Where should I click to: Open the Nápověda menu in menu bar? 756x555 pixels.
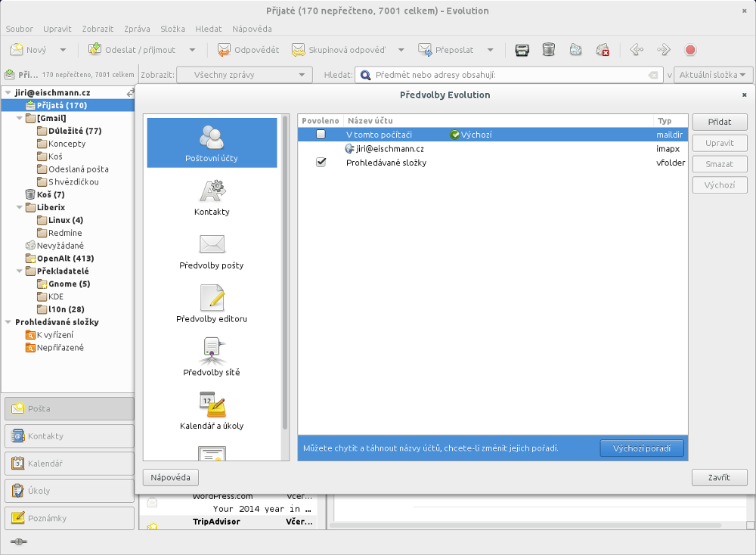(x=252, y=29)
